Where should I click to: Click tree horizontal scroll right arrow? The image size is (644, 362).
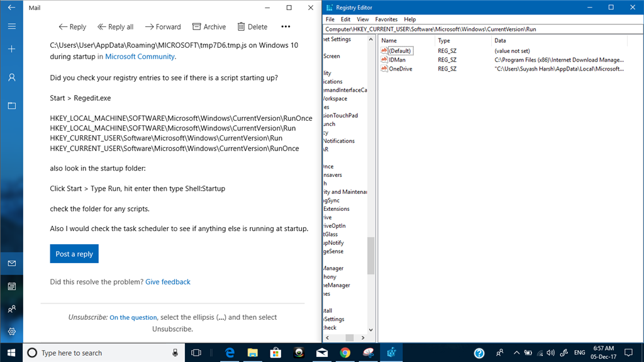click(x=363, y=337)
